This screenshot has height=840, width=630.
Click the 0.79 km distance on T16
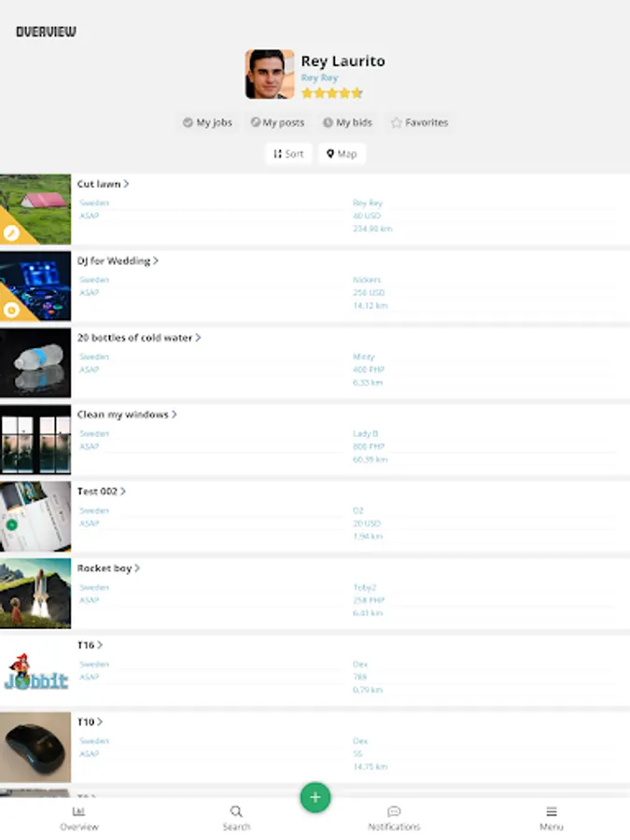point(368,690)
